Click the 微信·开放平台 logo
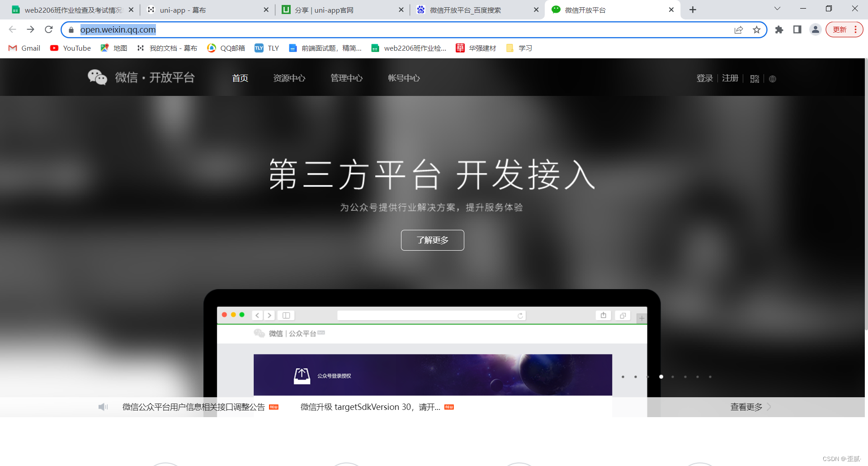The height and width of the screenshot is (466, 868). coord(142,77)
